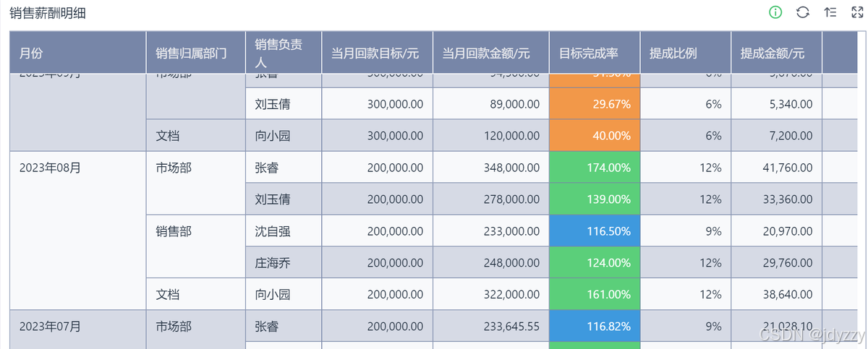Click the green info circle icon
868x349 pixels.
[775, 12]
